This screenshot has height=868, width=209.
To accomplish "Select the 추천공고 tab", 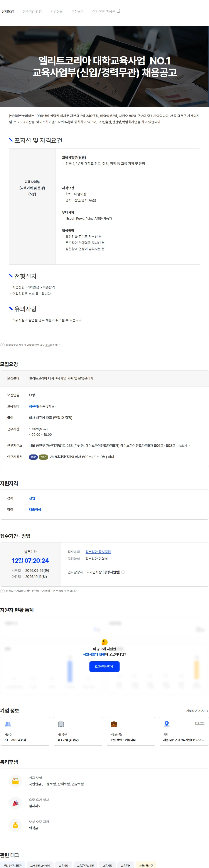I will 77,12.
